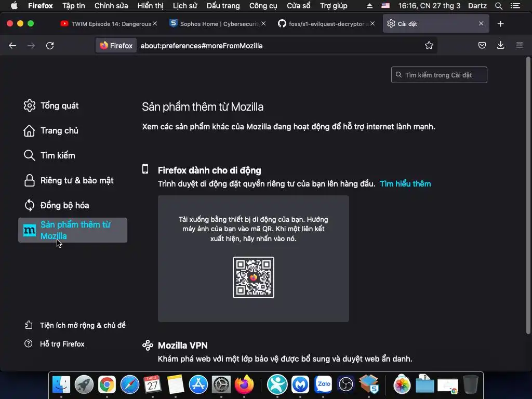
Task: Open OBS from the Dock
Action: (346, 385)
